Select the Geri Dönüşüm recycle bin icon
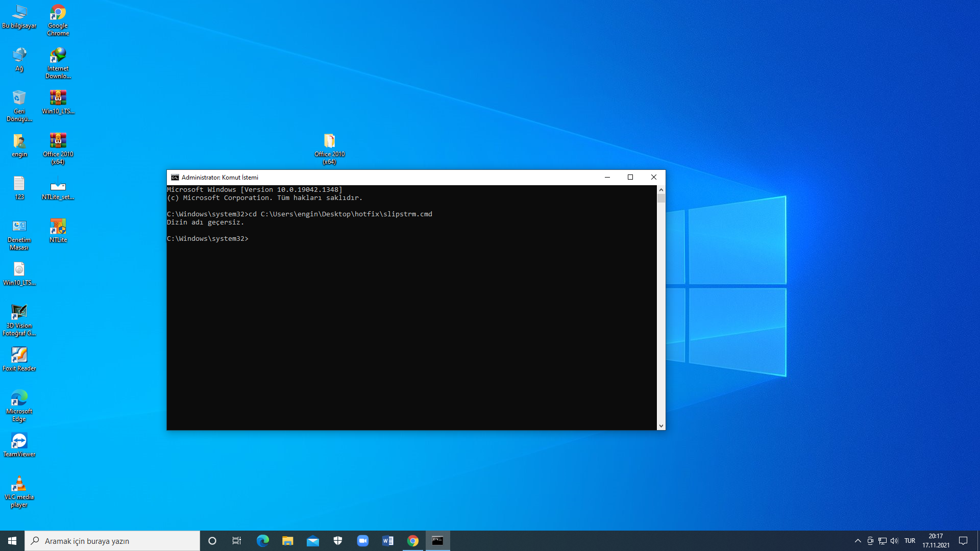 click(19, 106)
